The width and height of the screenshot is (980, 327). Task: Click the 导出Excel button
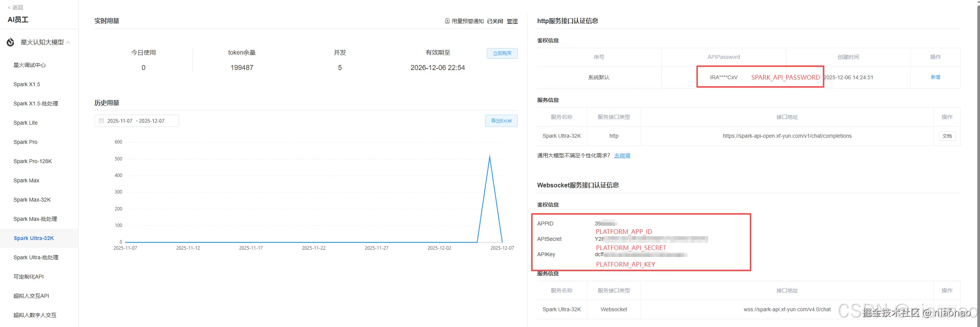pos(501,121)
